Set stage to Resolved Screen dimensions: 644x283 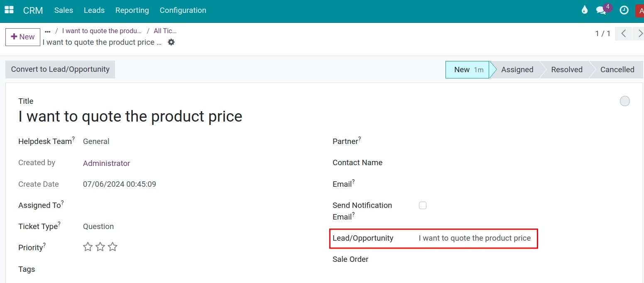(567, 70)
